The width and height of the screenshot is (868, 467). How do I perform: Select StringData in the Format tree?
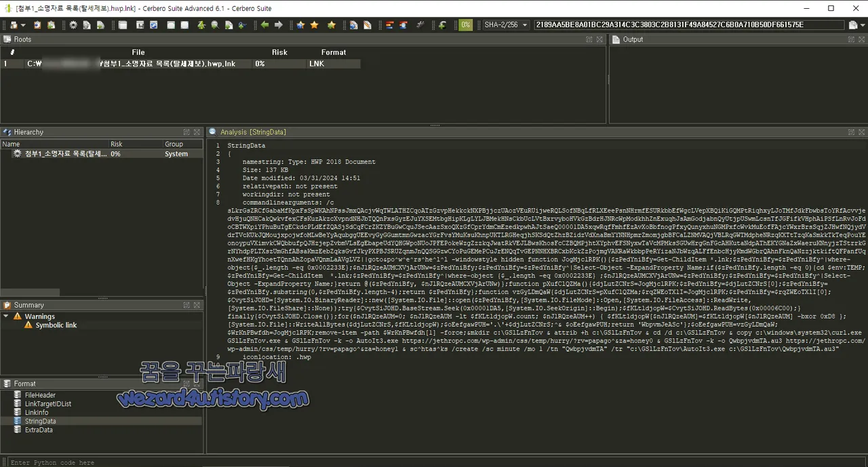pos(40,421)
